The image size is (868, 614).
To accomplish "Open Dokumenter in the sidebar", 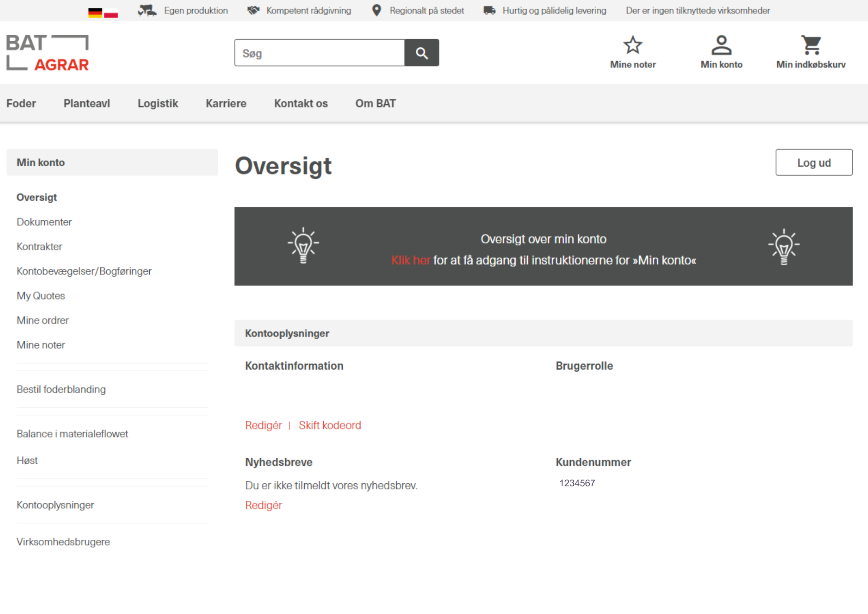I will click(44, 222).
